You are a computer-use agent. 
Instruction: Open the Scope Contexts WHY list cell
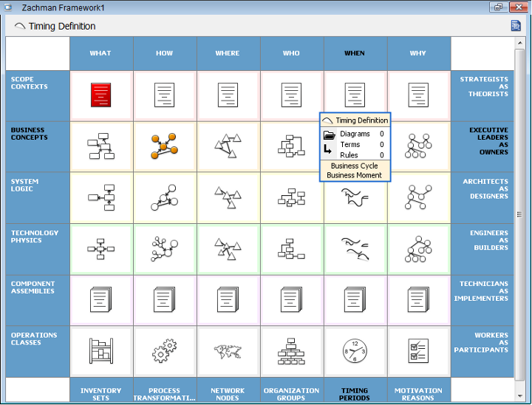418,95
